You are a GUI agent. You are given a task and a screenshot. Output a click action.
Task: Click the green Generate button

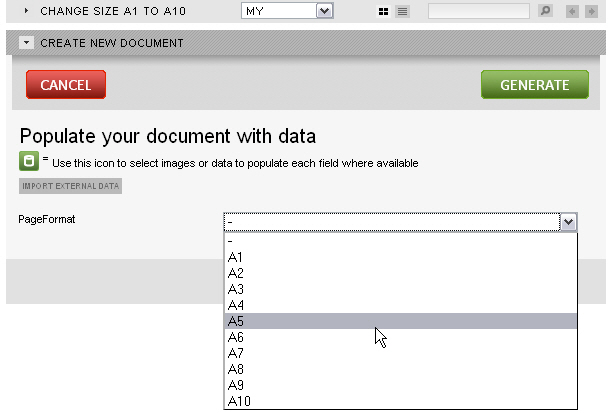(535, 85)
